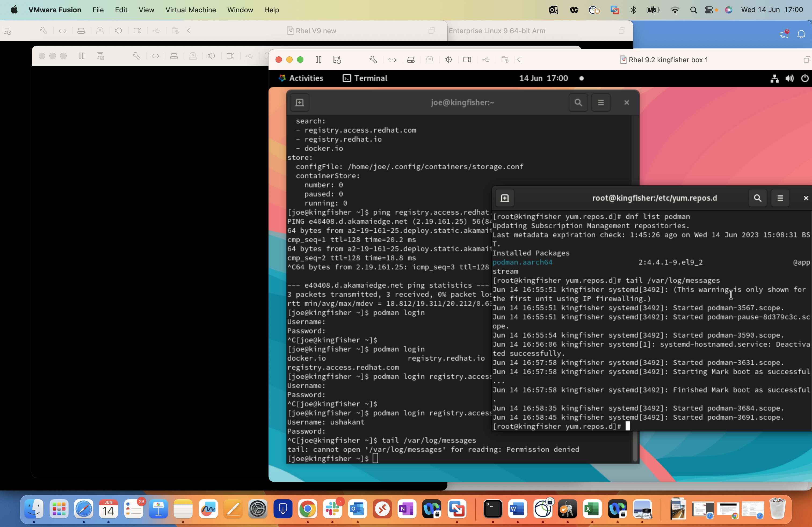Open root terminal hamburger menu
This screenshot has width=812, height=527.
tap(780, 198)
